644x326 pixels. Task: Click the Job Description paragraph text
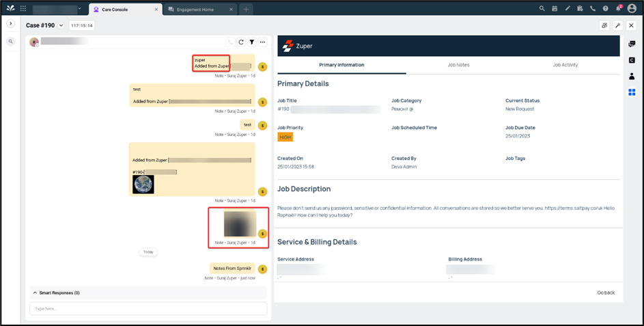(446, 212)
